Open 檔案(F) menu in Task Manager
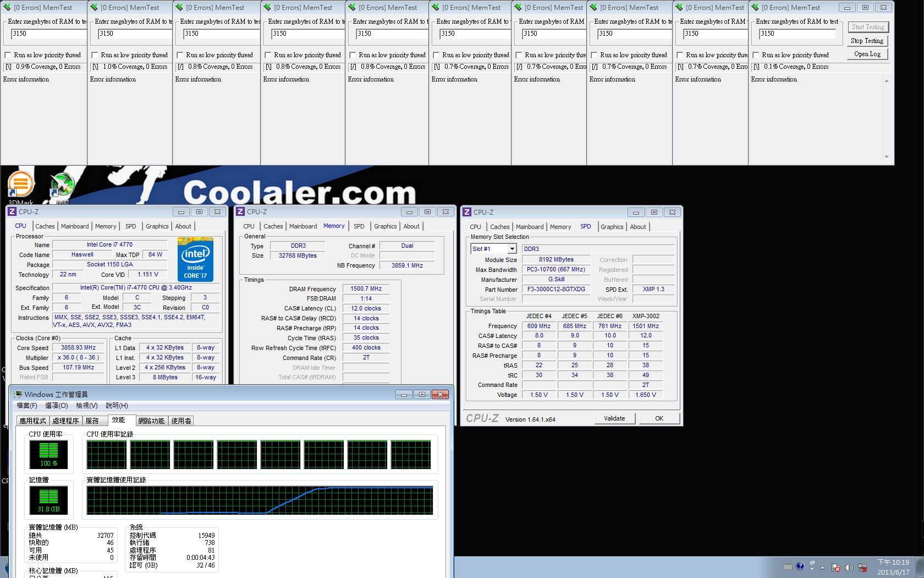Image resolution: width=924 pixels, height=578 pixels. tap(27, 406)
